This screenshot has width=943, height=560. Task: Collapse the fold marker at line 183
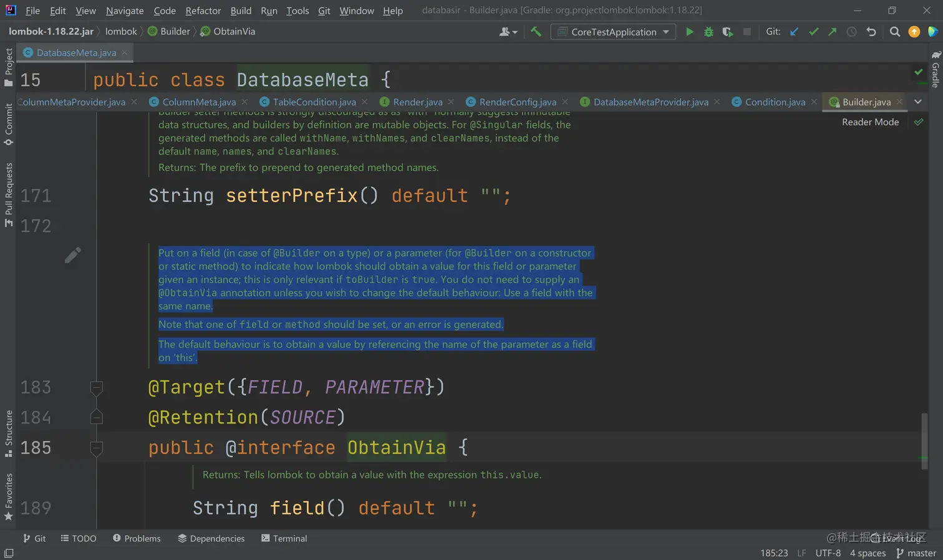[96, 387]
